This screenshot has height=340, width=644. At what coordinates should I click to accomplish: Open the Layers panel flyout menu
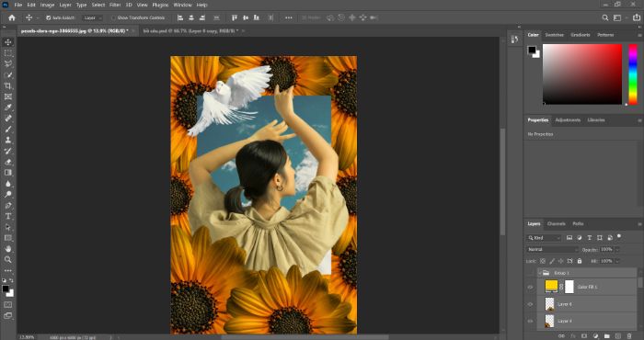tap(639, 224)
